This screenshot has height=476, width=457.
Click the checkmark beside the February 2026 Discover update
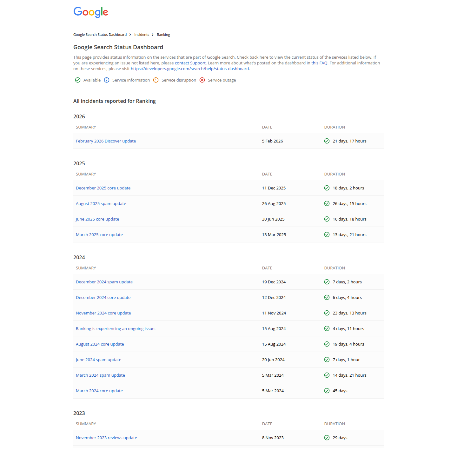click(327, 141)
